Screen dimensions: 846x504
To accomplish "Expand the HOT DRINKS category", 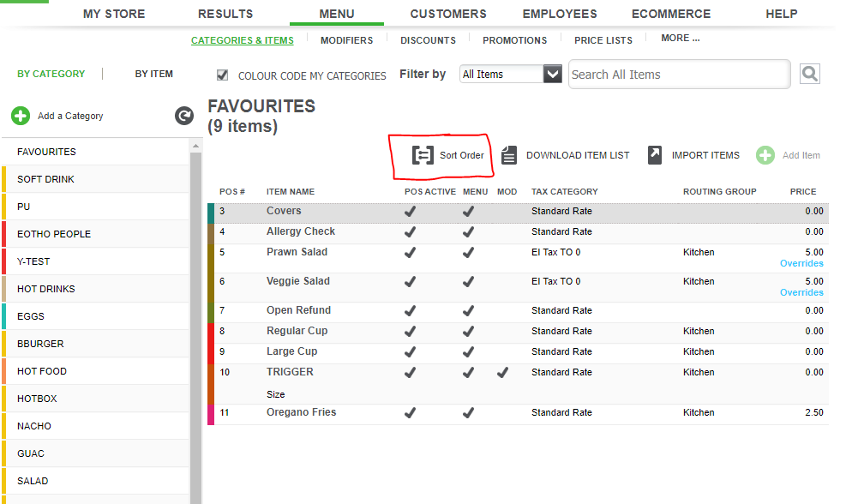I will (x=46, y=289).
